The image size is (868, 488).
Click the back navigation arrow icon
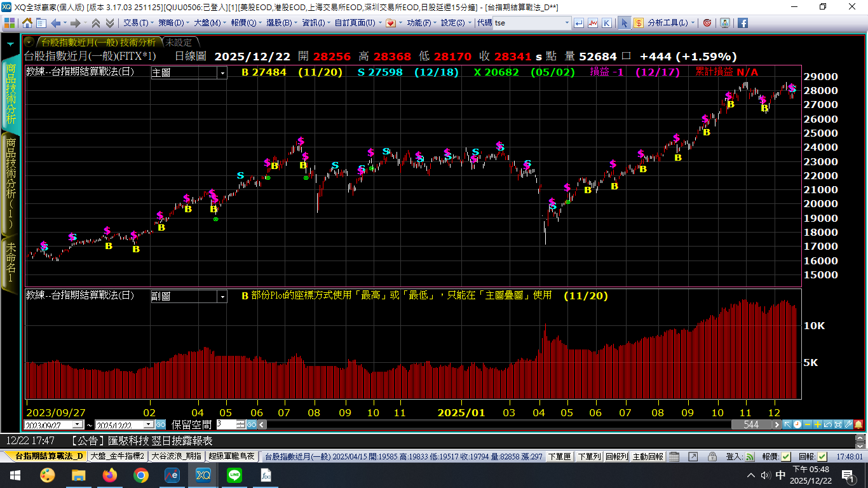(x=55, y=23)
